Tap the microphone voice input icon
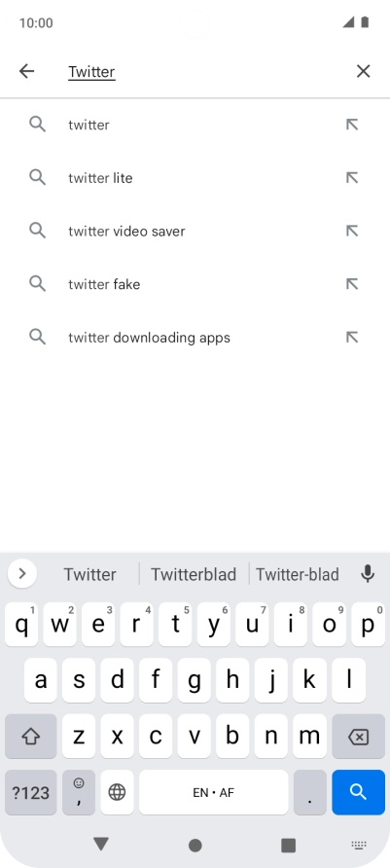The image size is (390, 868). 368,574
